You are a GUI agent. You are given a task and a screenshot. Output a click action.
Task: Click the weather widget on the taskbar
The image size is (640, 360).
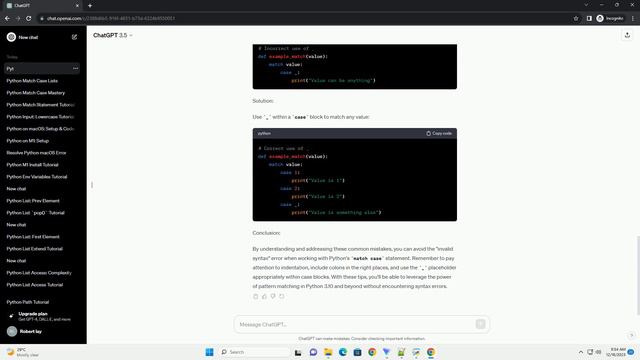tap(22, 352)
